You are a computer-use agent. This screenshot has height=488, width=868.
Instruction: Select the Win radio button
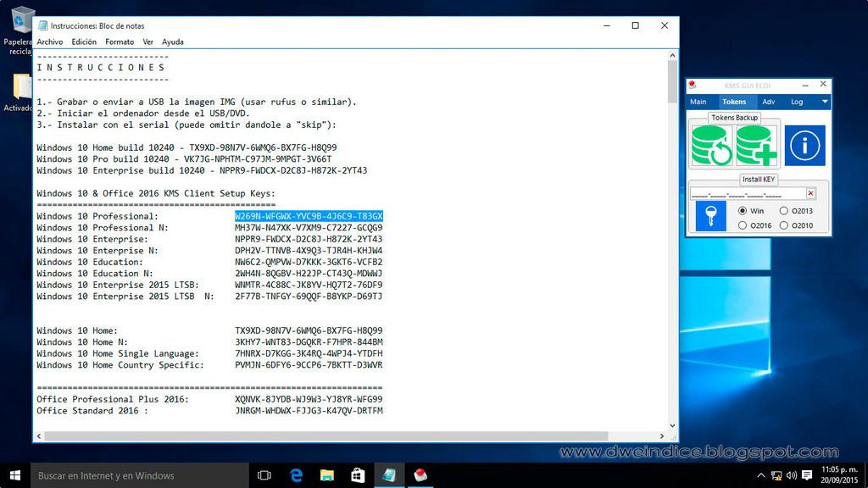pyautogui.click(x=743, y=211)
